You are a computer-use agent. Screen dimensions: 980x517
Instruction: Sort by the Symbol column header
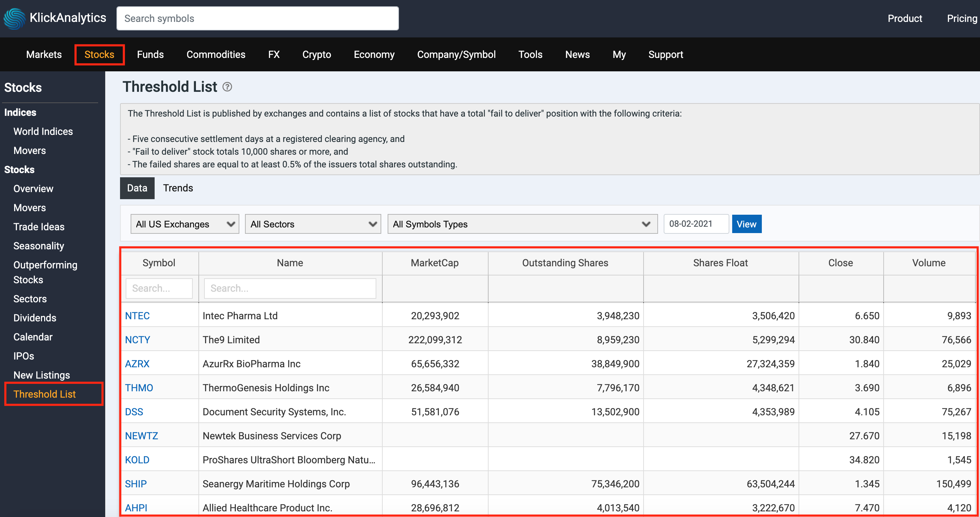tap(159, 263)
